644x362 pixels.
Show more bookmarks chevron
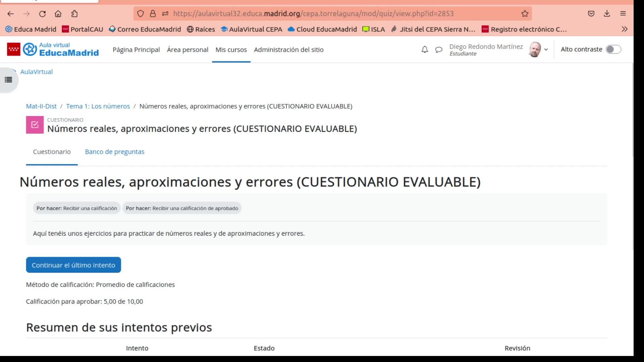click(624, 29)
